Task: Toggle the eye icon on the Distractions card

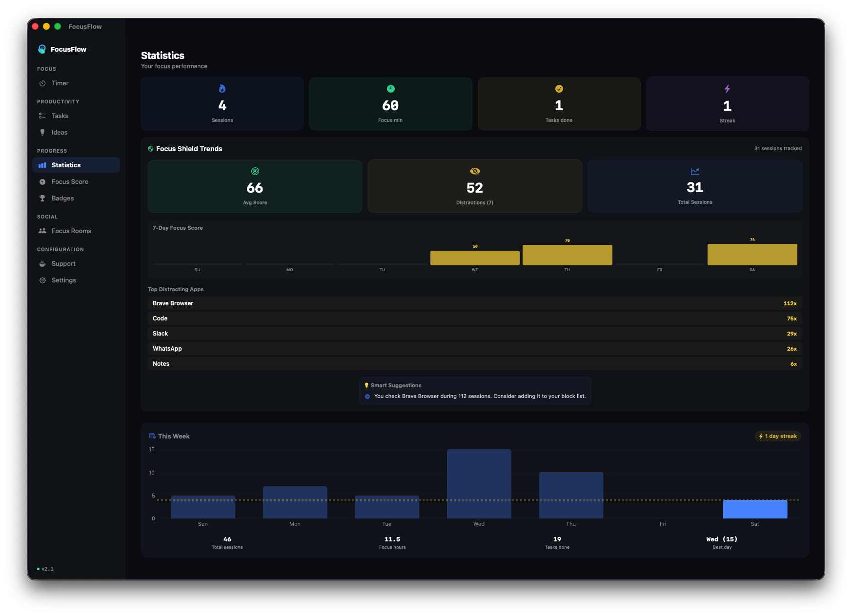Action: (474, 171)
